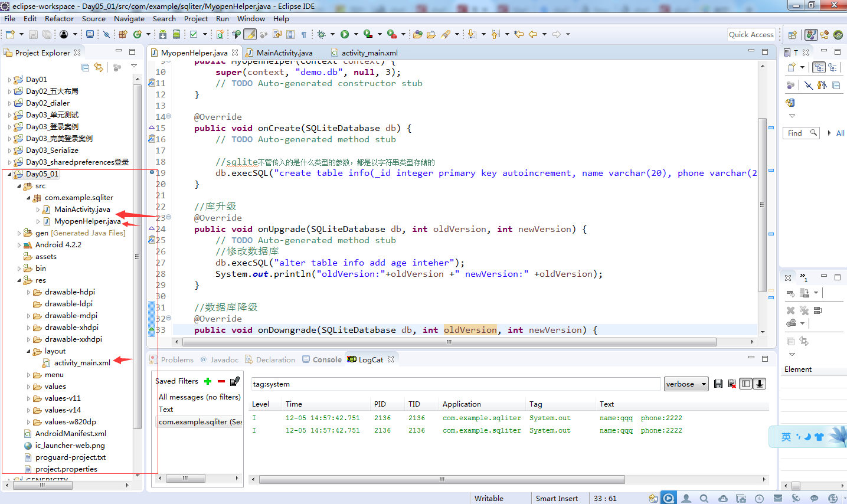Toggle display of saved filters view
The image size is (847, 504).
coord(746,384)
